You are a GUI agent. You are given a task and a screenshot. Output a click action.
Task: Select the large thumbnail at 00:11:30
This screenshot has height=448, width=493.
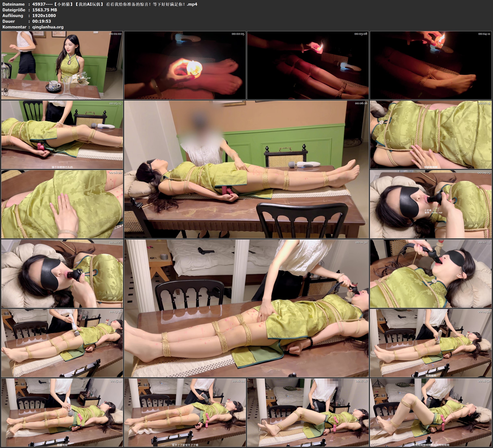click(x=246, y=308)
